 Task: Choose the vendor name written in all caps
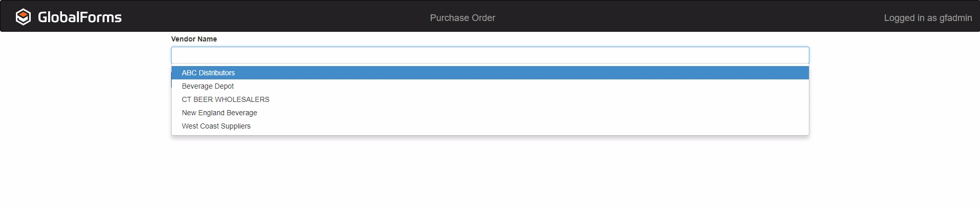point(225,99)
